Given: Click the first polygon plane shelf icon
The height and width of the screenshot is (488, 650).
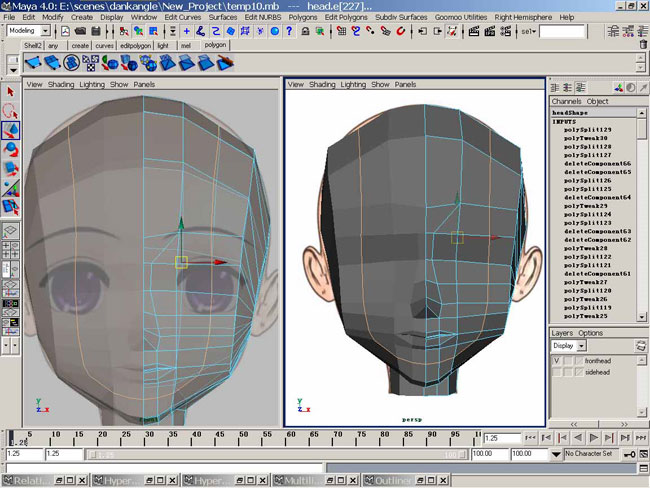Looking at the screenshot, I should tap(33, 63).
